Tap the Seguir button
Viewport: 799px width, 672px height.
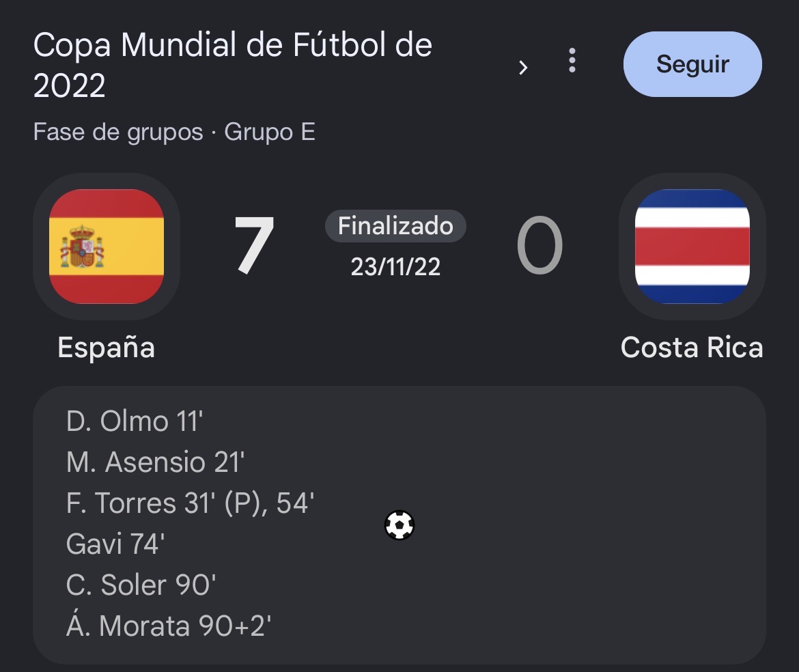(x=692, y=64)
